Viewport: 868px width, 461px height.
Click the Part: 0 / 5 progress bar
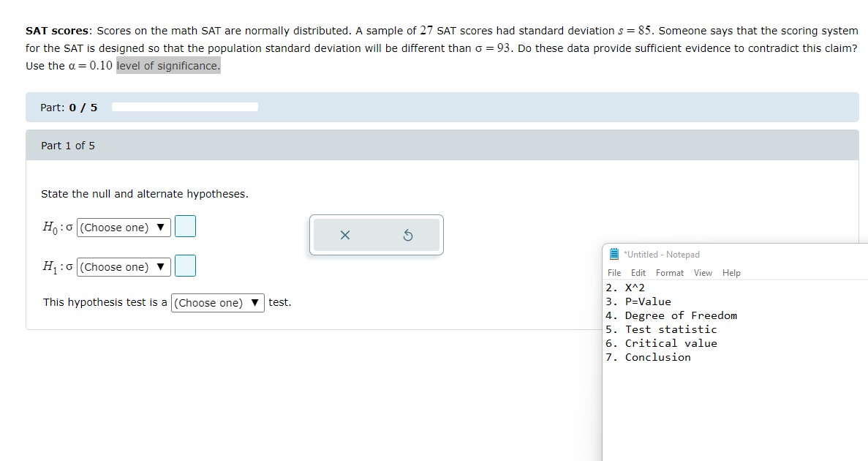click(x=185, y=106)
